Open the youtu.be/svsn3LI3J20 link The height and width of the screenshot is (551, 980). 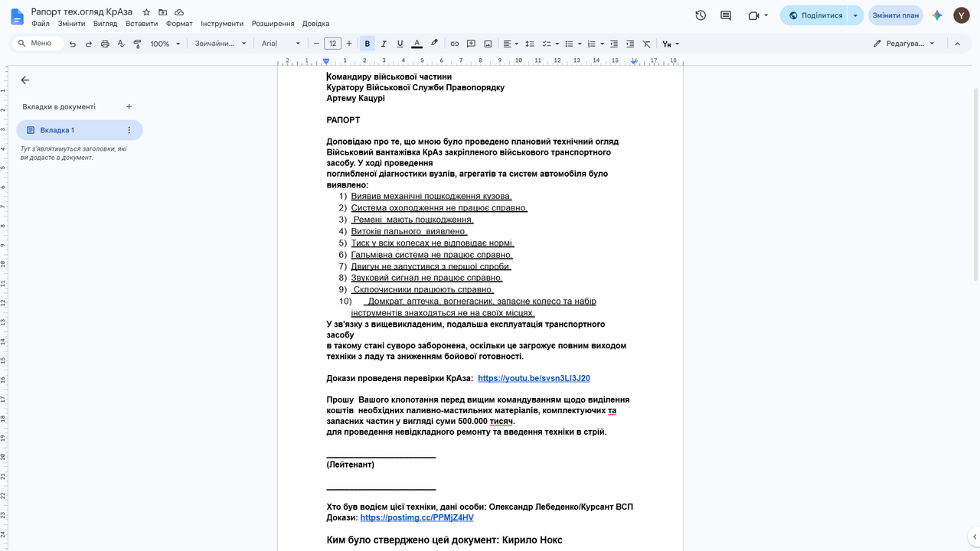(534, 378)
